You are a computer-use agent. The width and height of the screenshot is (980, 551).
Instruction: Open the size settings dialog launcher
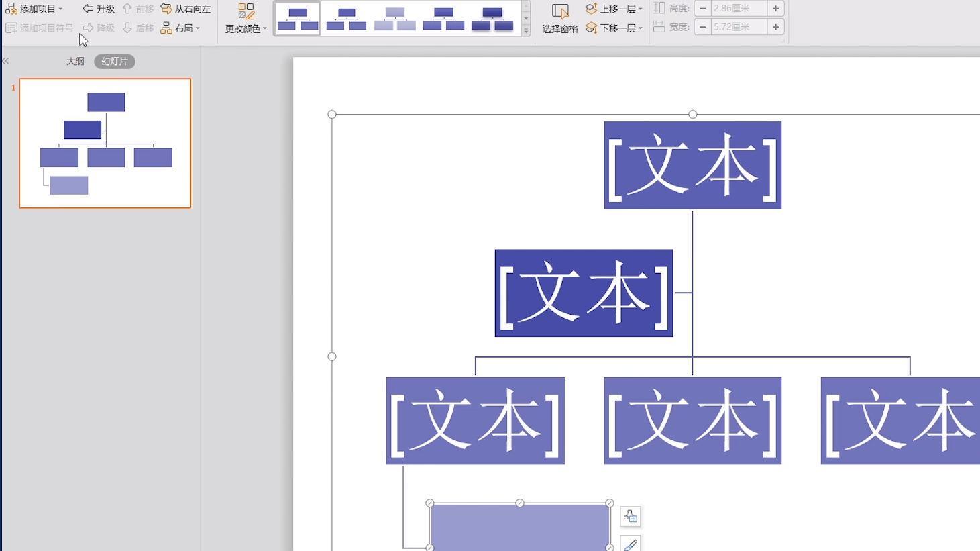[x=782, y=41]
